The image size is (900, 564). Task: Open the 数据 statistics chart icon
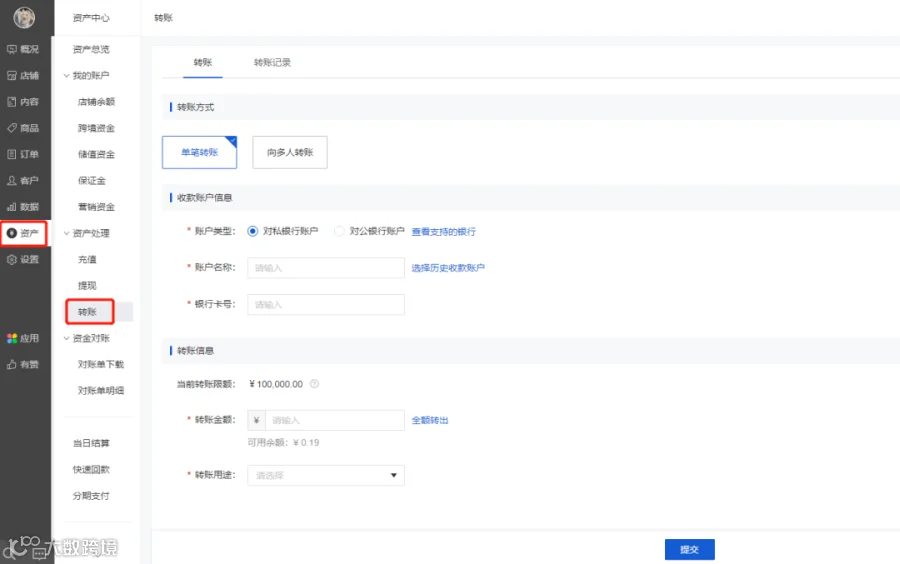click(11, 207)
